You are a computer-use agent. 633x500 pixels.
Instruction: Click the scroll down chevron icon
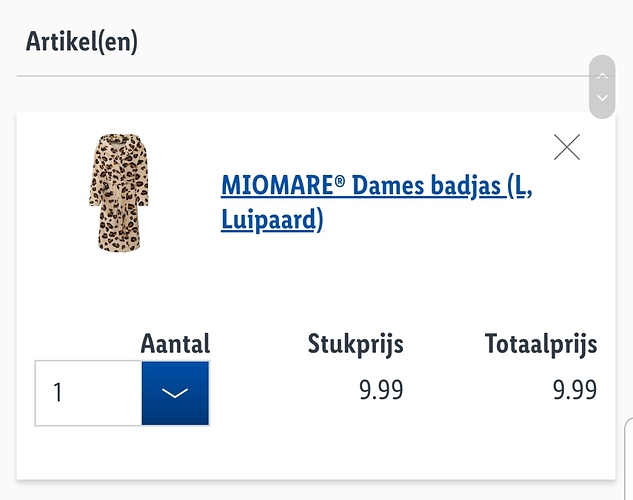602,98
